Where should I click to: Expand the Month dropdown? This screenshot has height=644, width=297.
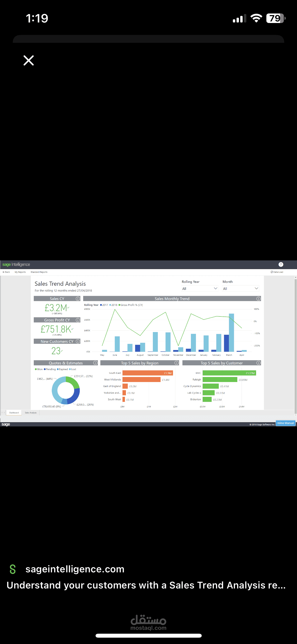(x=241, y=288)
